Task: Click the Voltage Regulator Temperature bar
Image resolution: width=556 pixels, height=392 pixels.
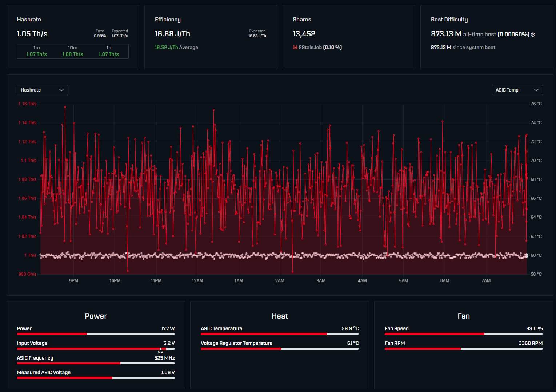Action: [279, 349]
